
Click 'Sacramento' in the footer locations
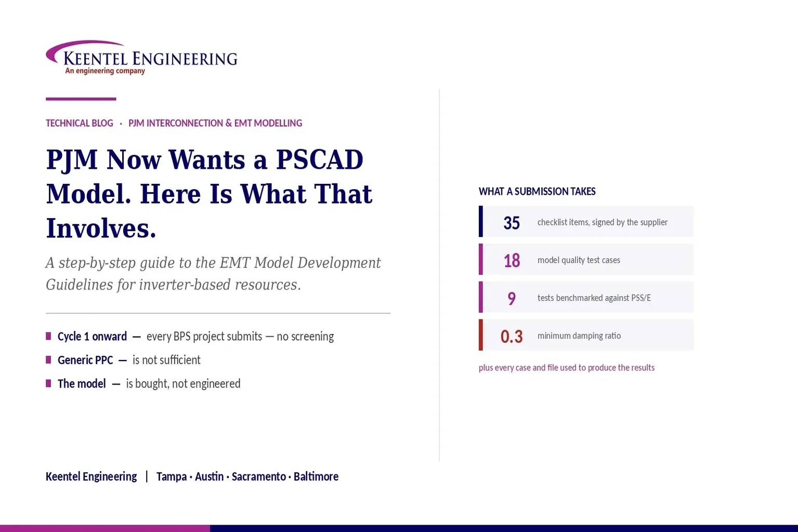[258, 476]
